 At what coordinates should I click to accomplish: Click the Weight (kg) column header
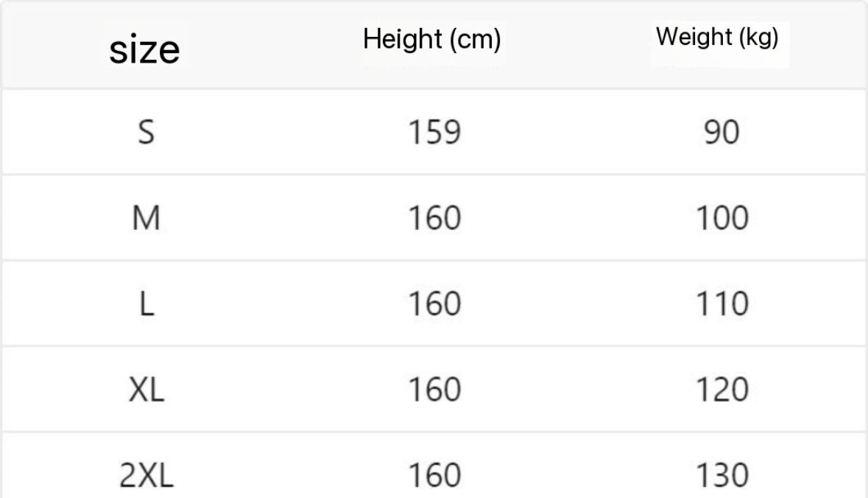(x=717, y=37)
